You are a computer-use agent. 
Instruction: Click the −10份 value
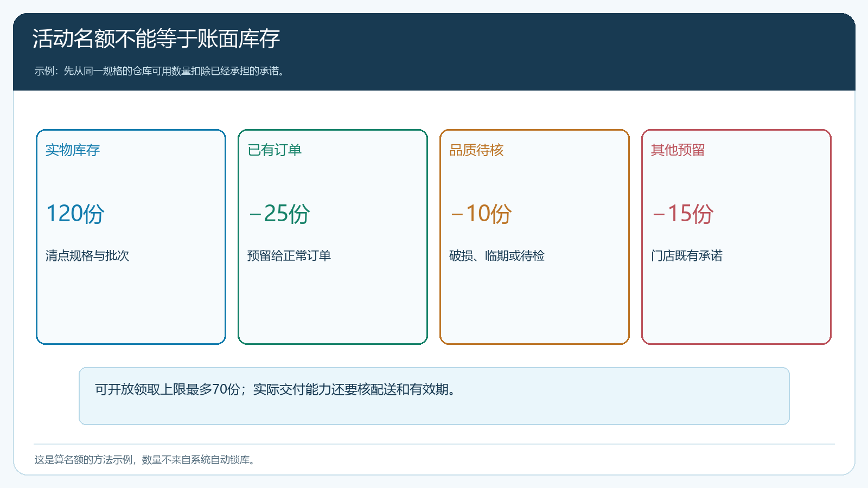(x=481, y=214)
